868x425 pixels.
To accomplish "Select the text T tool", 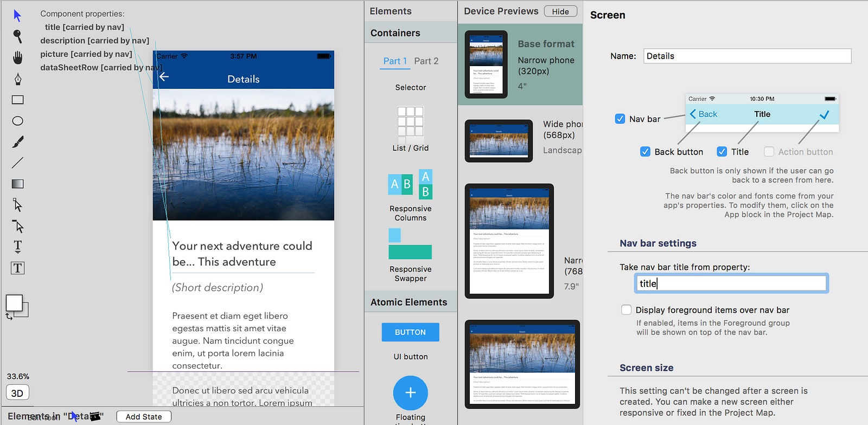I will tap(17, 247).
